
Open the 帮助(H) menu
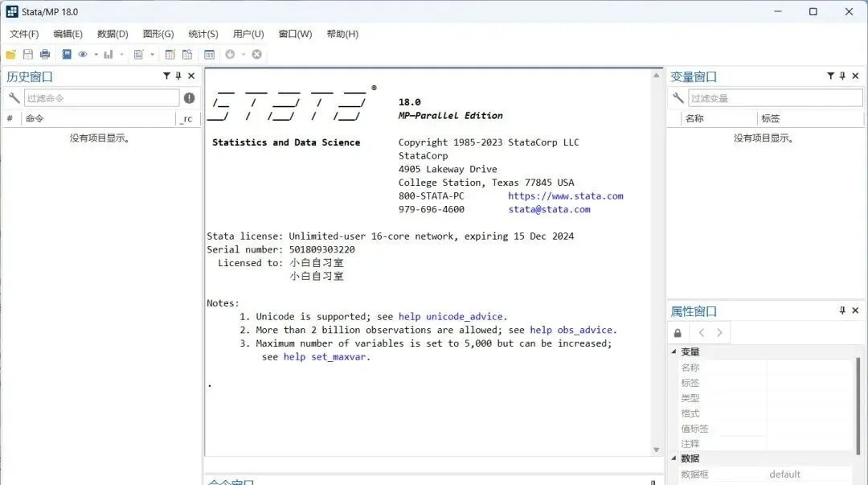coord(342,34)
